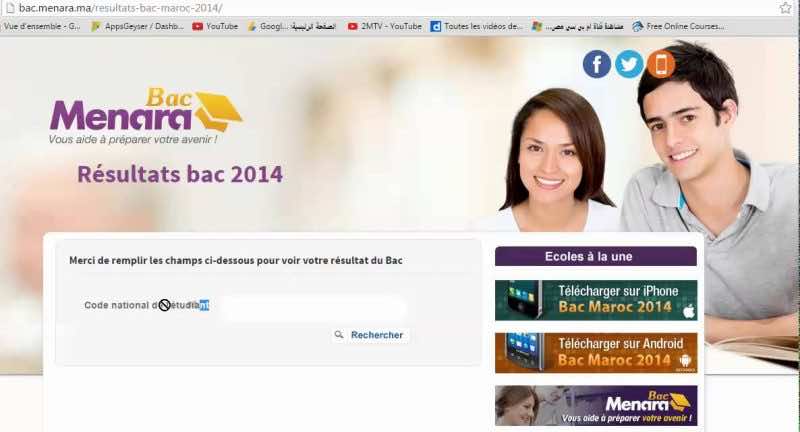Click the orange mobile phone icon

tap(661, 64)
